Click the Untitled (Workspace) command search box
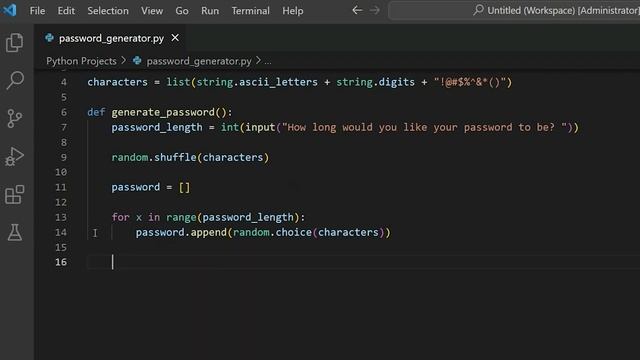The width and height of the screenshot is (640, 360). (514, 10)
